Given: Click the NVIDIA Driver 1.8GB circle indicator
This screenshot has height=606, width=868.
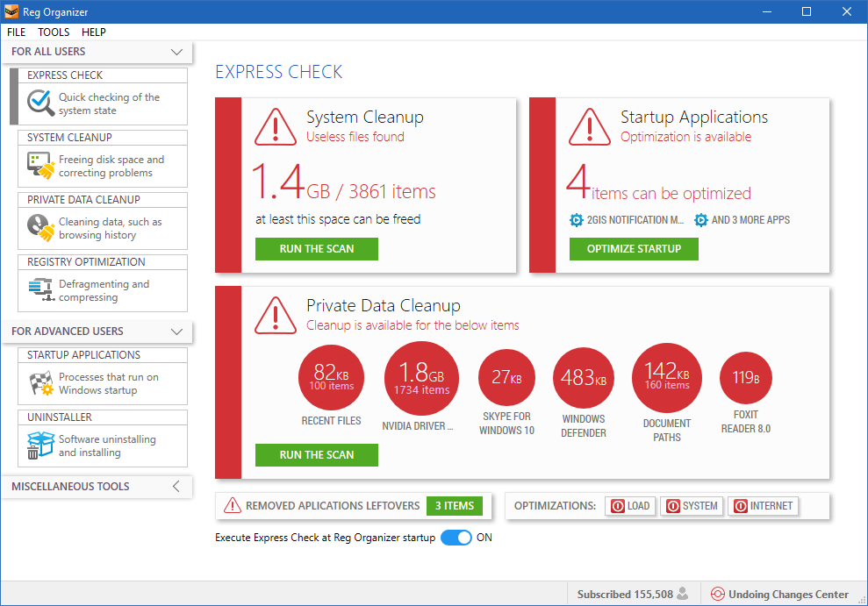Looking at the screenshot, I should coord(421,377).
